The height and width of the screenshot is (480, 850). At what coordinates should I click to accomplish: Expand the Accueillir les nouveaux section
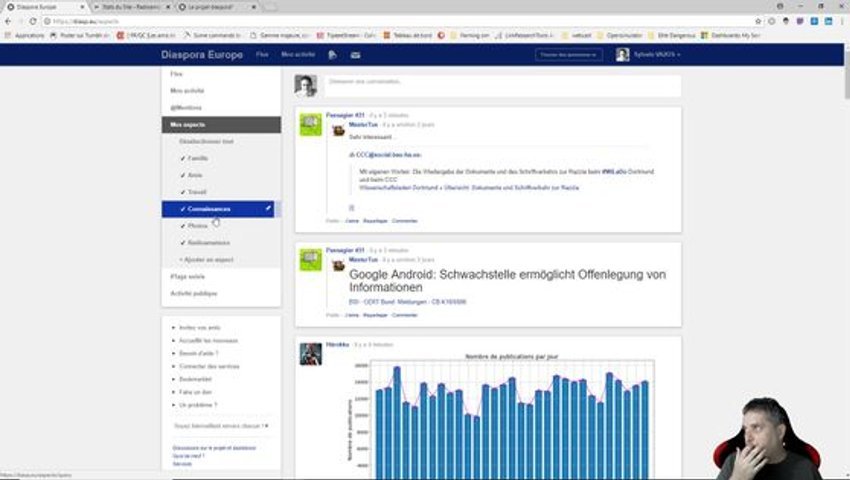[208, 341]
